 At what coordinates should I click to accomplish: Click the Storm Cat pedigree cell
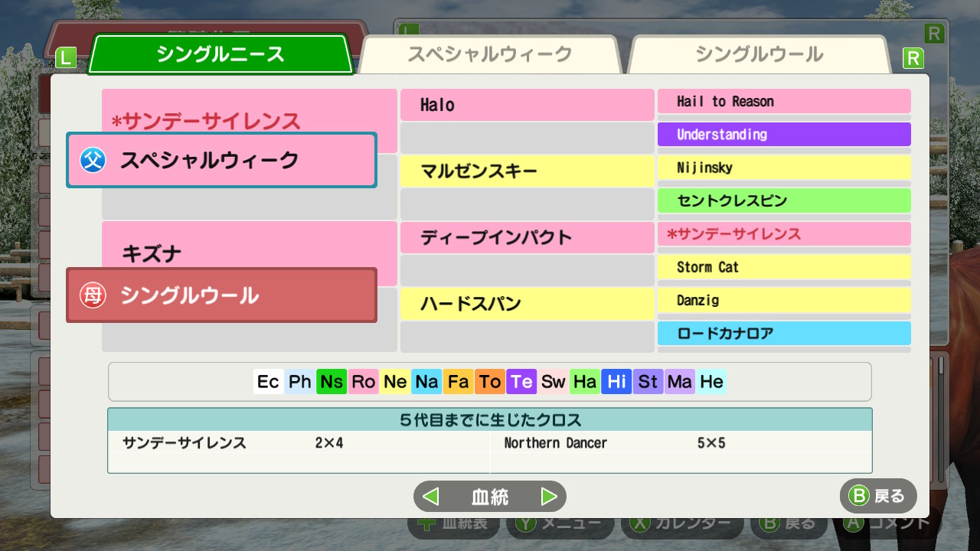[x=784, y=267]
